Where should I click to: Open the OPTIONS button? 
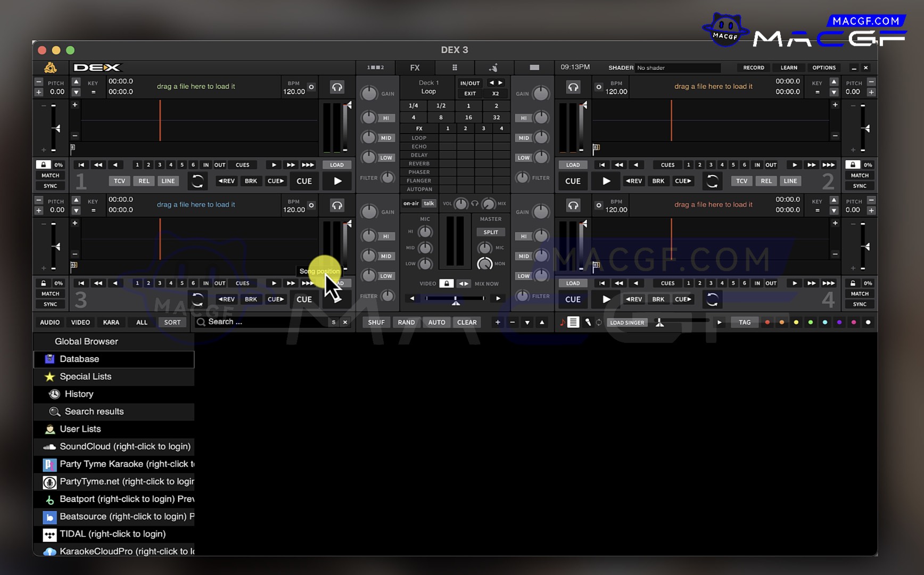823,68
